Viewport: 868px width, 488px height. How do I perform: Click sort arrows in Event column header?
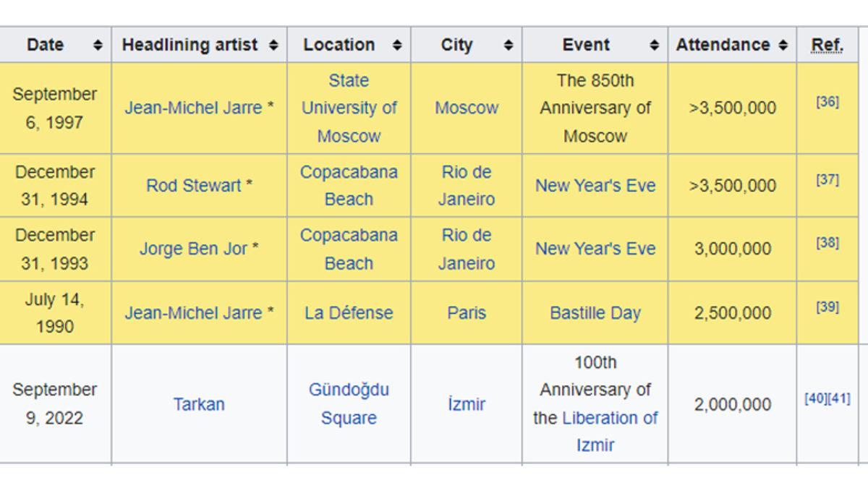pos(654,45)
